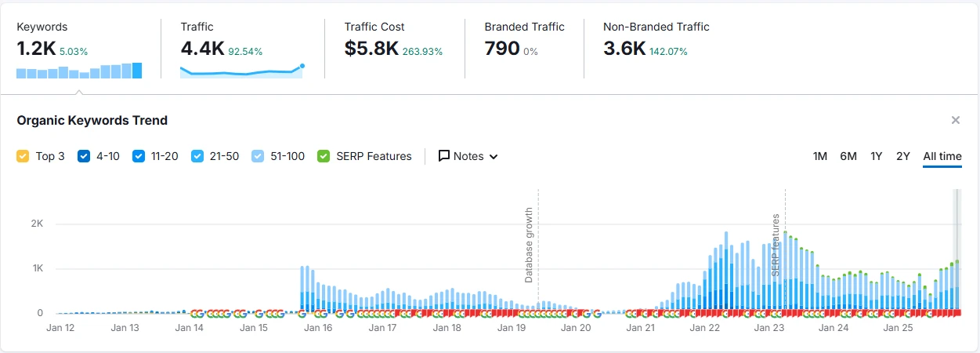Switch to the 1M time range

(819, 156)
